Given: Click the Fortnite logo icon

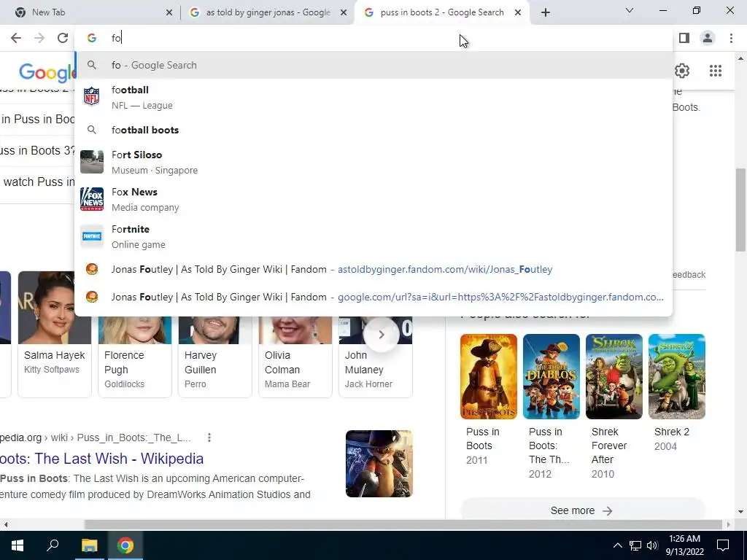Looking at the screenshot, I should (x=91, y=236).
